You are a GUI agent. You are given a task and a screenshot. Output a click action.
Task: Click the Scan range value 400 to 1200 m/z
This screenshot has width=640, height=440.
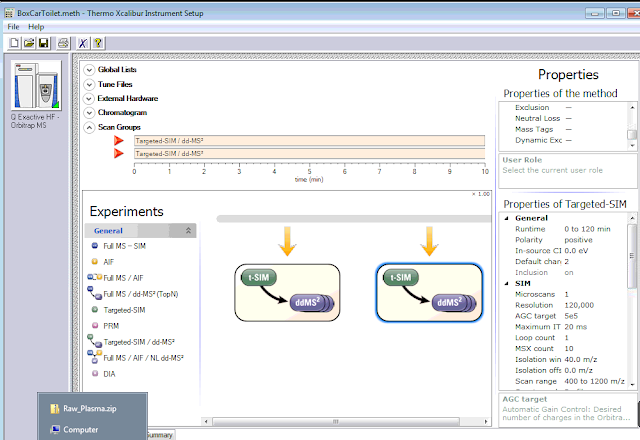click(594, 381)
